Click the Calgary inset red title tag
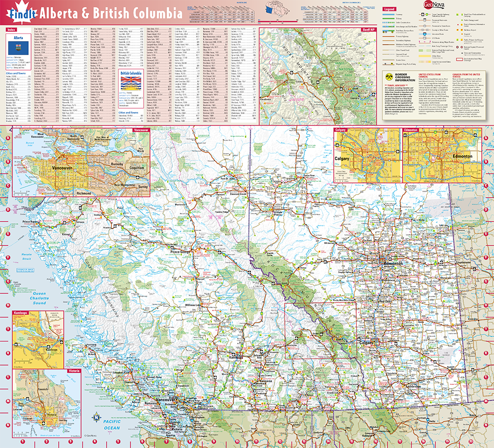The height and width of the screenshot is (448, 494). tap(340, 130)
